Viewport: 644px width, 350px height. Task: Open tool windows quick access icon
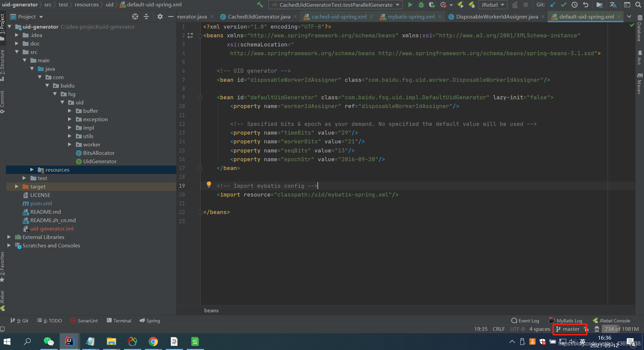[2, 329]
